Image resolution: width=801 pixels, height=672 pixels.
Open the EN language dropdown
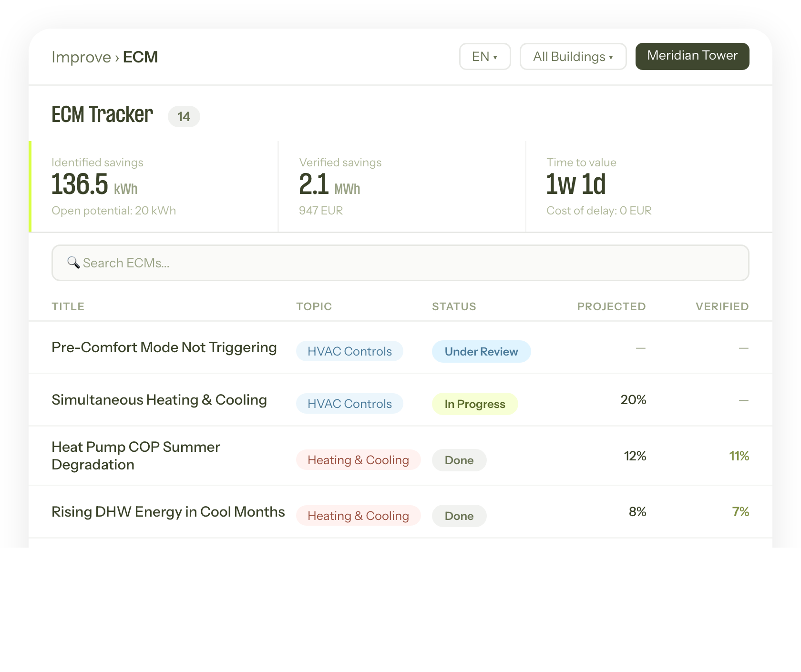(x=484, y=56)
